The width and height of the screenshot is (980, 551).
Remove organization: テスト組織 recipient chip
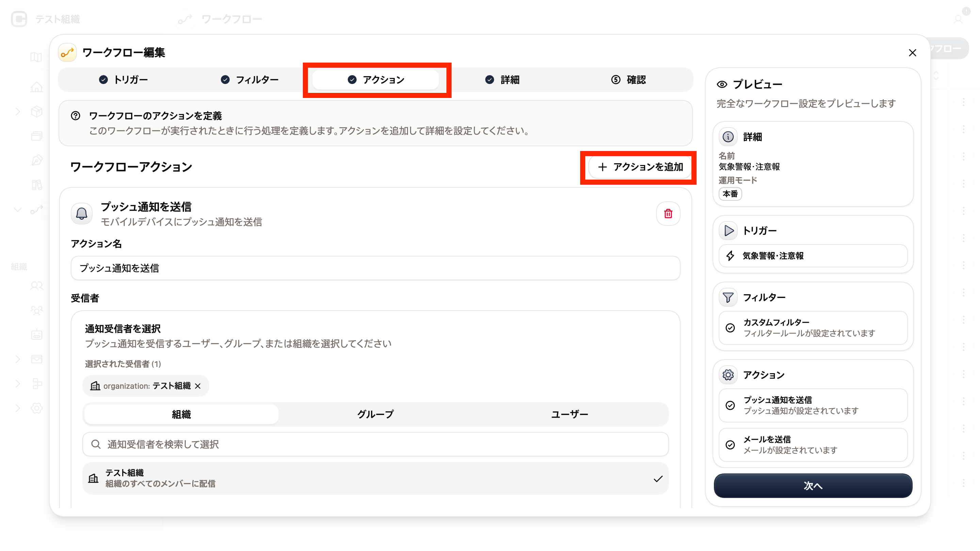pos(198,386)
